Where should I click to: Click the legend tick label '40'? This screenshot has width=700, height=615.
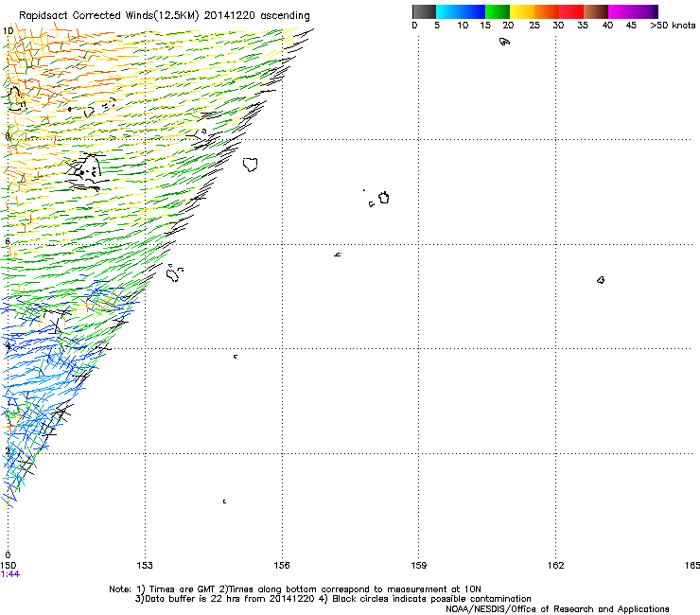pos(607,26)
